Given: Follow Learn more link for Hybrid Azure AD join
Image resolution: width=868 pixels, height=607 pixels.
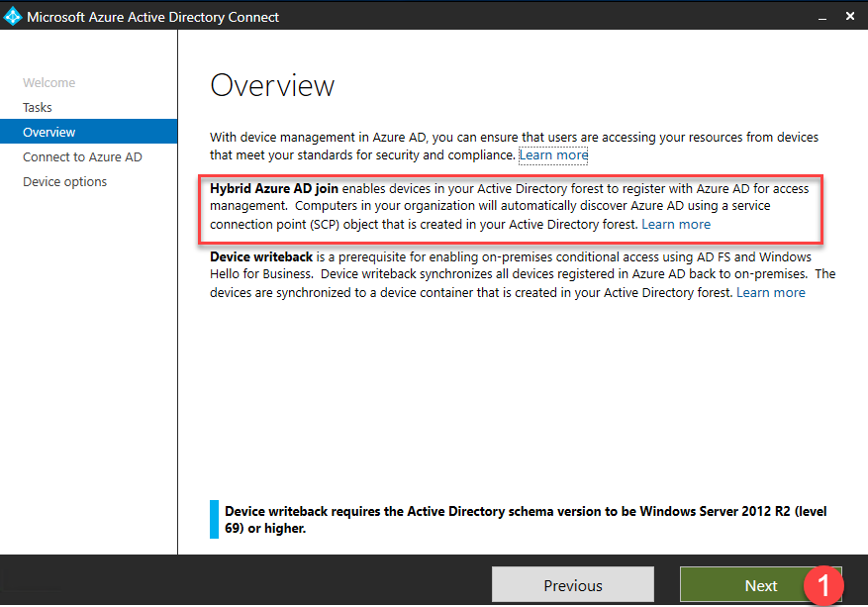Looking at the screenshot, I should pos(676,225).
